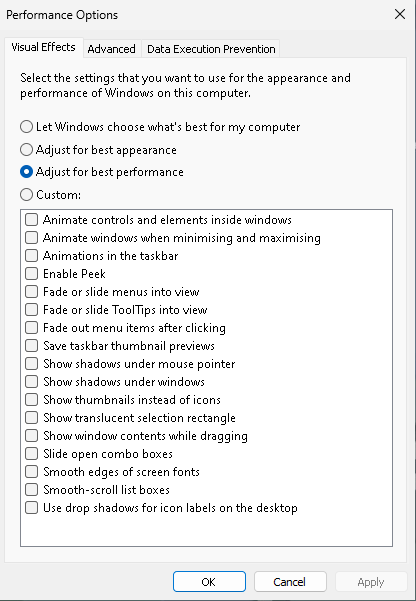
Task: Click Cancel to discard changes
Action: tap(290, 582)
